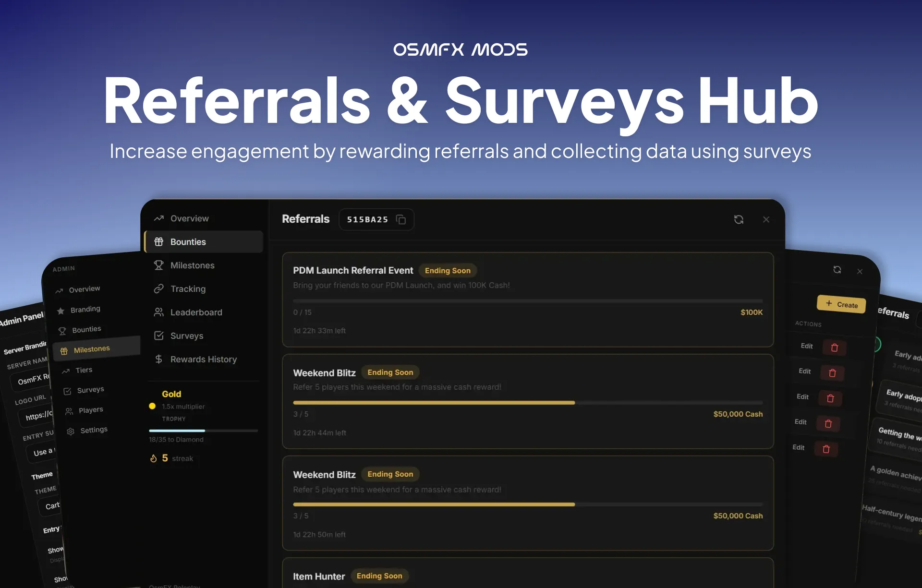Delete the second row in admin actions
This screenshot has height=588, width=922.
click(x=833, y=373)
